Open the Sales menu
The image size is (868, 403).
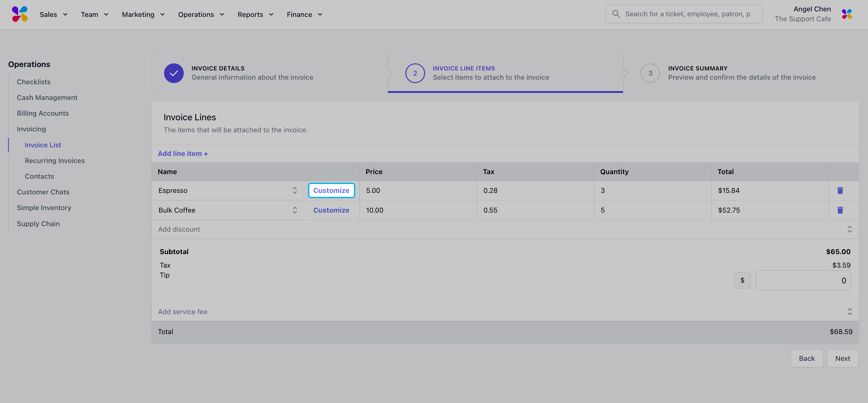click(x=54, y=14)
